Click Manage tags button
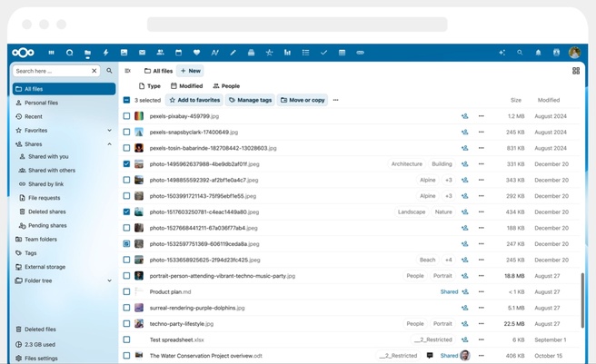The width and height of the screenshot is (596, 364). (251, 100)
